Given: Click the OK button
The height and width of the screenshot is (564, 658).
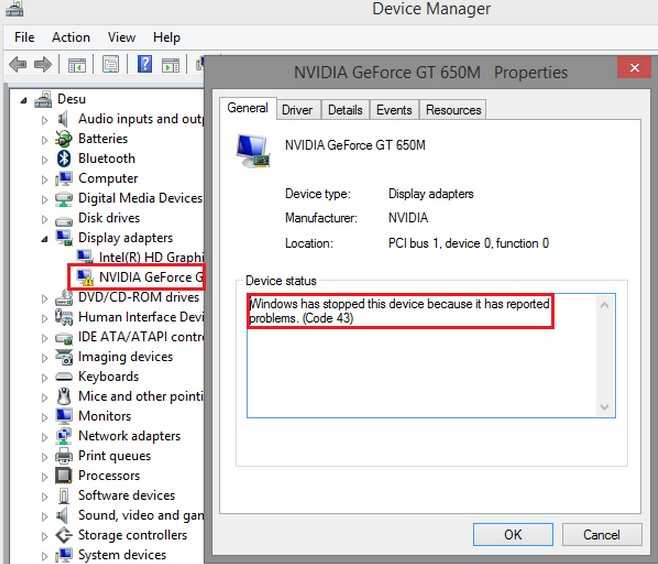Looking at the screenshot, I should [513, 534].
